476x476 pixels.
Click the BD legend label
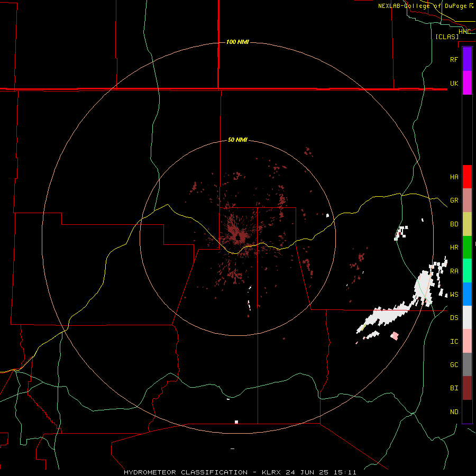point(454,224)
